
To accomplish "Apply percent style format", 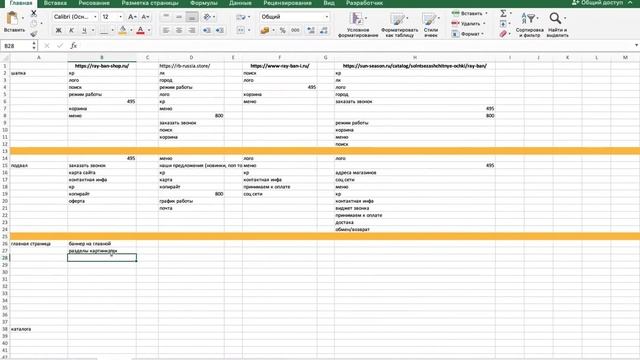I will (x=282, y=31).
